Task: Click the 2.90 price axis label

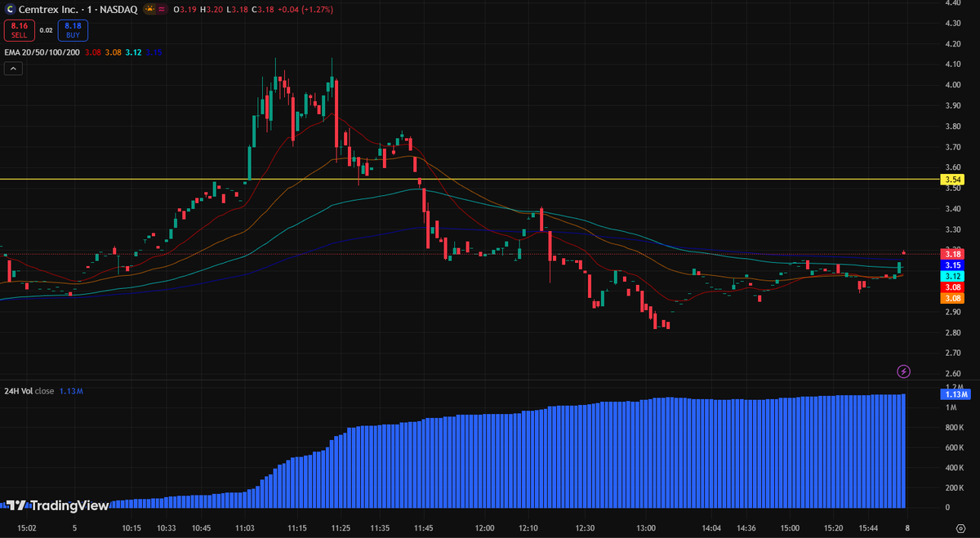Action: [x=952, y=312]
